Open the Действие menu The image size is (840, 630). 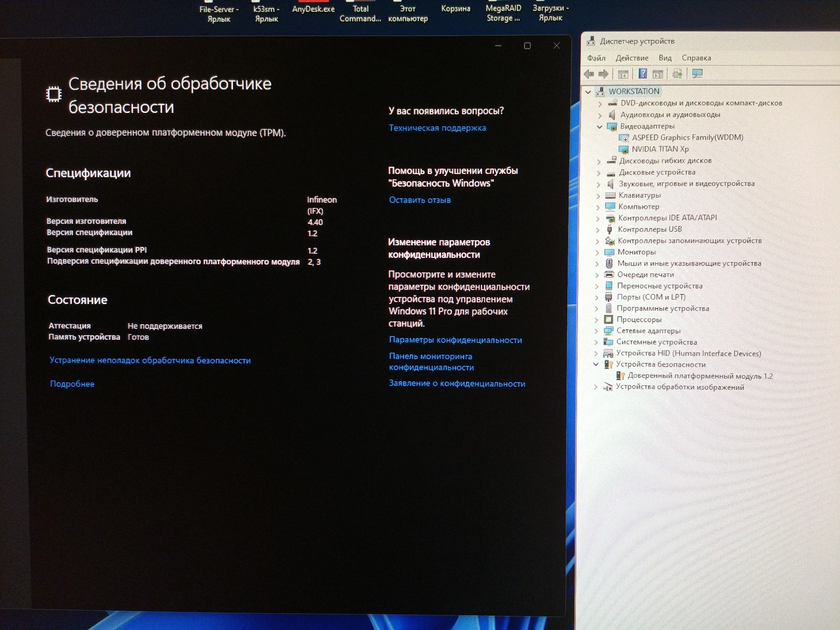(632, 58)
